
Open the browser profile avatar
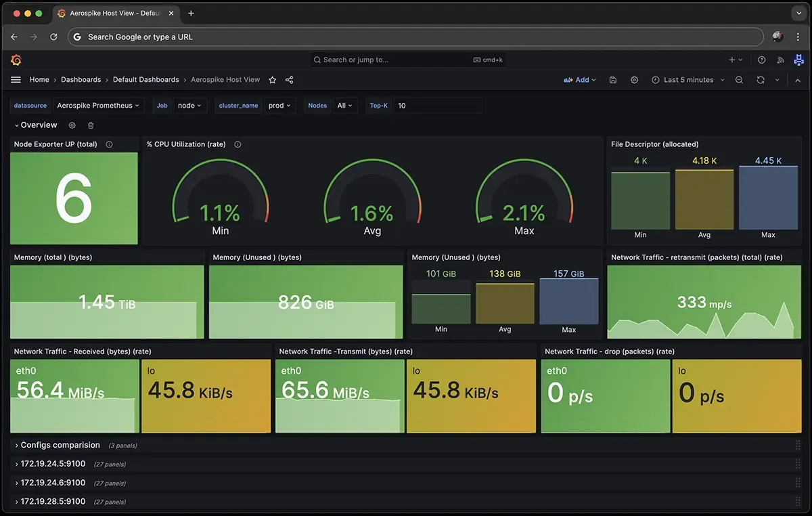point(778,37)
